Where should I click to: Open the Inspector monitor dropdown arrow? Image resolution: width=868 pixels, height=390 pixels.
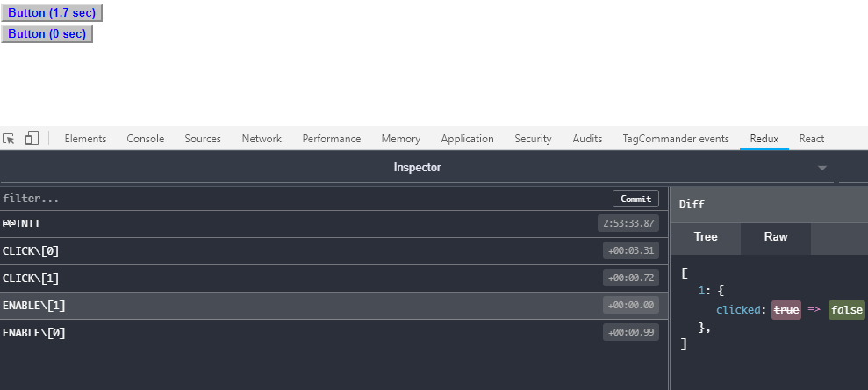tap(821, 168)
